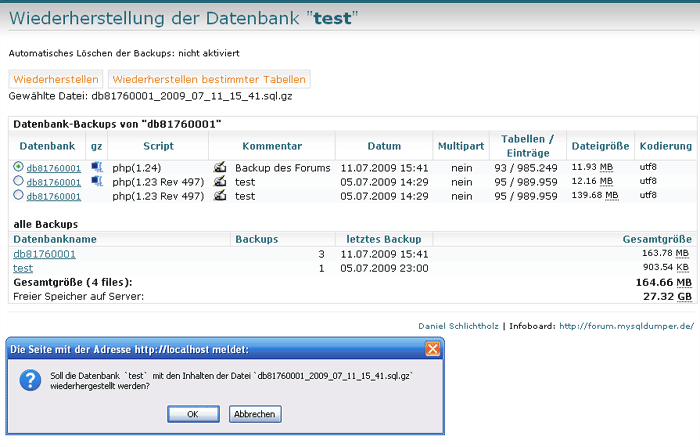Click the Daniel Schlichtholz link
The height and width of the screenshot is (447, 700).
point(459,325)
